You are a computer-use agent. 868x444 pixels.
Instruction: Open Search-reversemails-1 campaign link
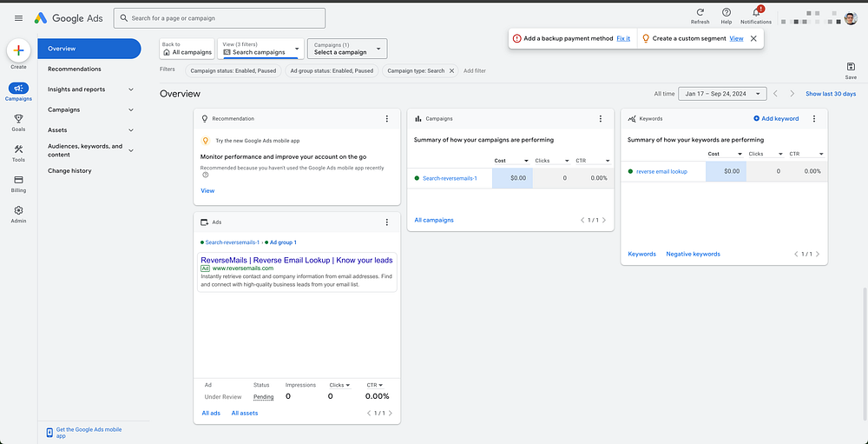point(450,178)
